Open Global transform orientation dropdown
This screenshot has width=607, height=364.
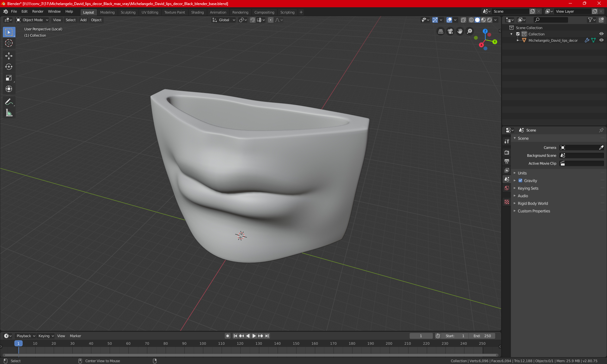click(x=224, y=20)
